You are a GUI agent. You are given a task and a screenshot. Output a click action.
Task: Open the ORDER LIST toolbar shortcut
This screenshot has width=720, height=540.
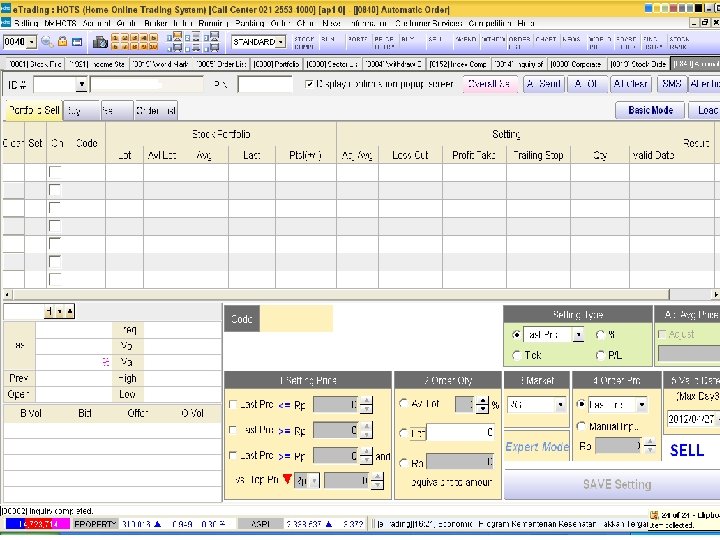coord(519,42)
